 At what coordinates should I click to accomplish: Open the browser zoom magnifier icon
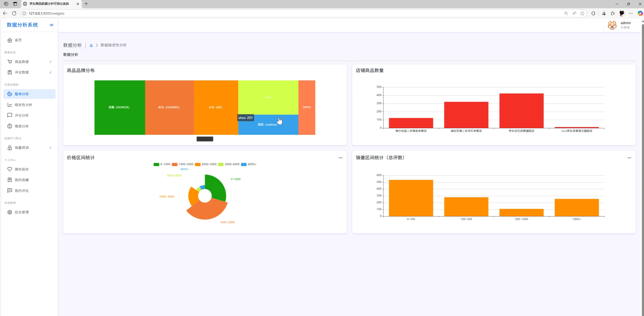coord(566,13)
